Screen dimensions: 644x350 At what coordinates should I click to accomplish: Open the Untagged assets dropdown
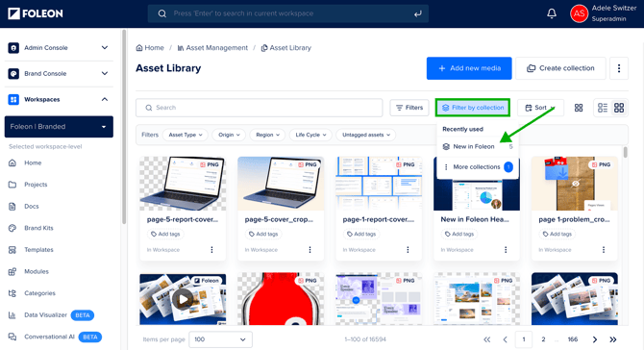tap(366, 135)
